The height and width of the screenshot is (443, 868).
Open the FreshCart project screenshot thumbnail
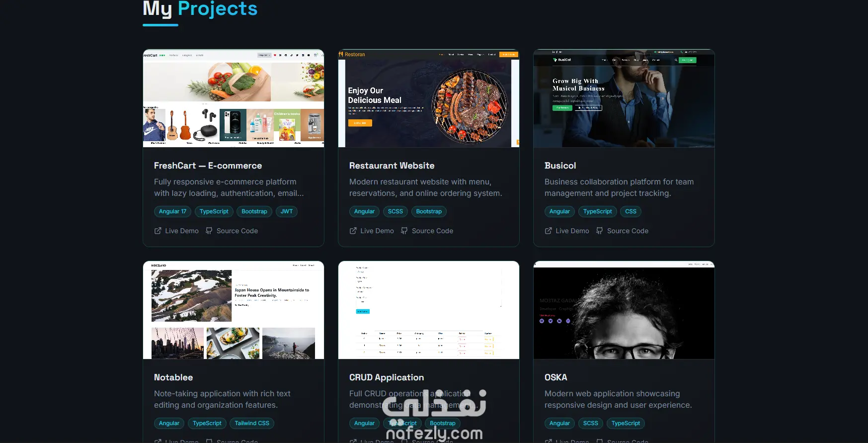pos(234,98)
